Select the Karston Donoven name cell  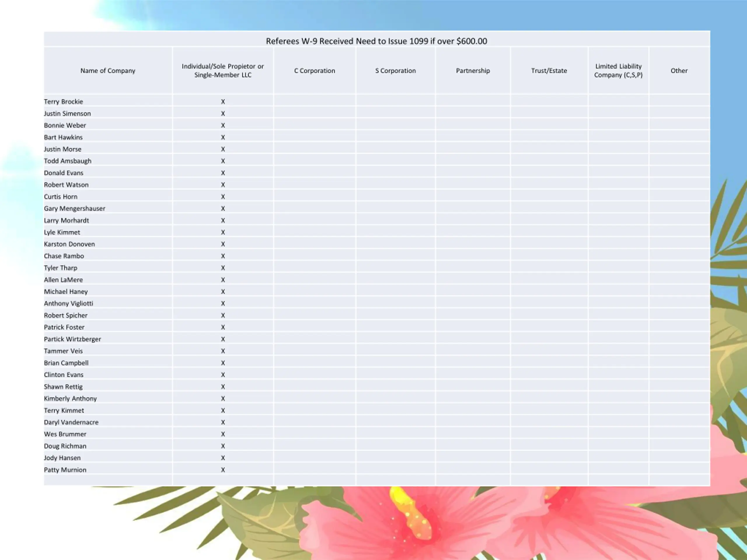tap(108, 244)
